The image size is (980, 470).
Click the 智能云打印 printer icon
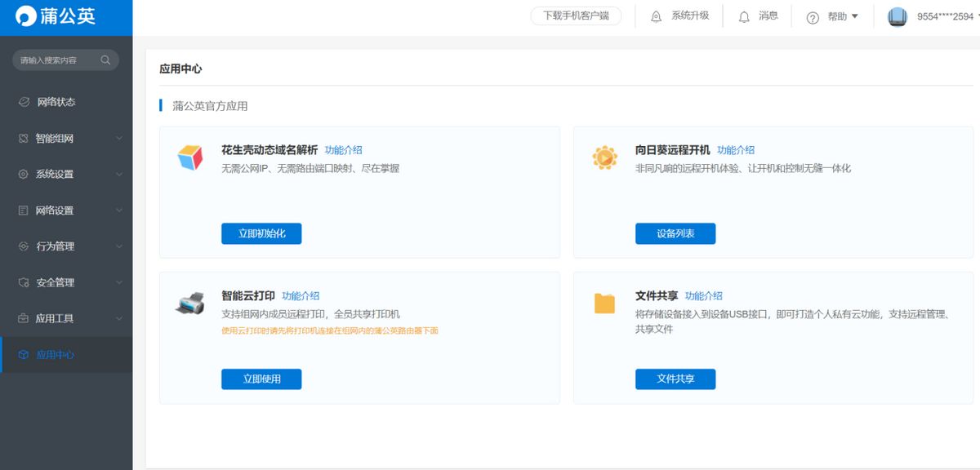click(x=190, y=303)
